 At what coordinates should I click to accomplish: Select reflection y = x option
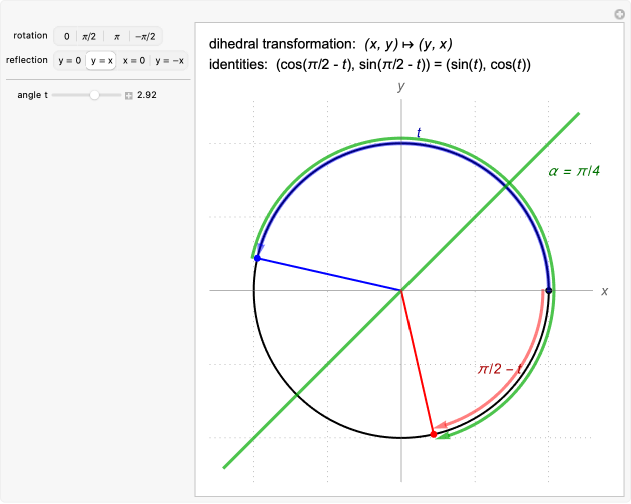[x=101, y=61]
